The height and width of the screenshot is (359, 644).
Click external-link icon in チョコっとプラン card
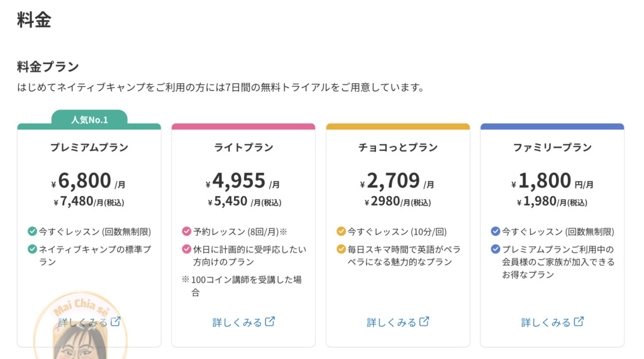point(425,322)
